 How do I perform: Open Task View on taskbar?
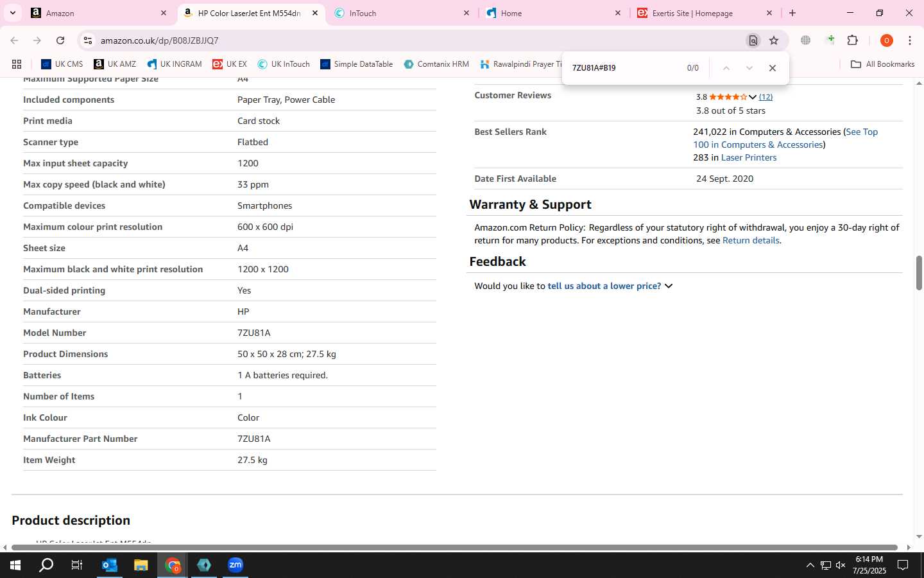coord(77,565)
